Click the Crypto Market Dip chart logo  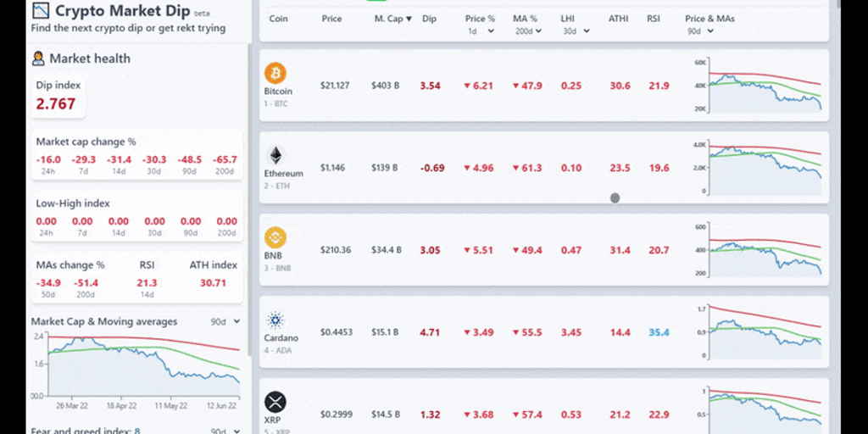tap(40, 11)
